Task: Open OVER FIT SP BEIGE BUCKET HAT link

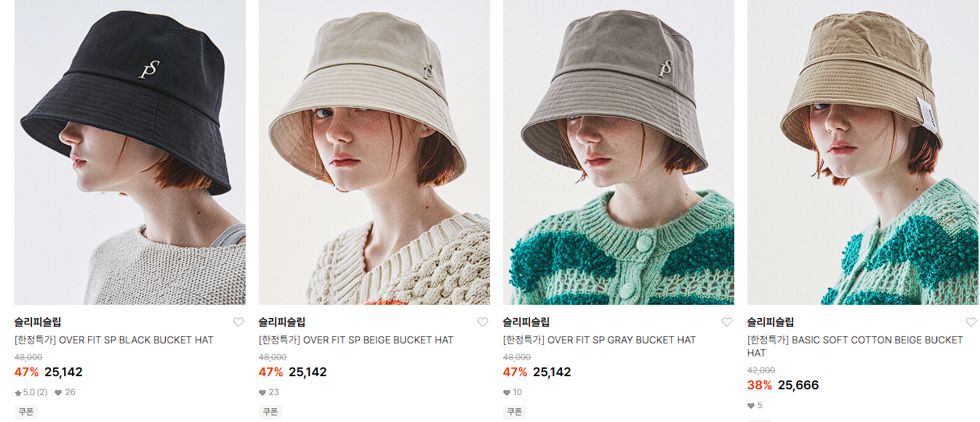Action: click(356, 340)
